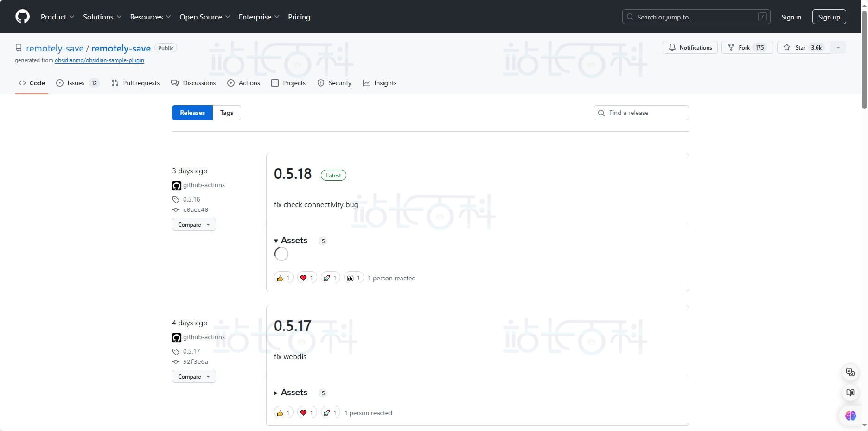This screenshot has height=431, width=868.
Task: Switch to the Code tab
Action: (x=32, y=83)
